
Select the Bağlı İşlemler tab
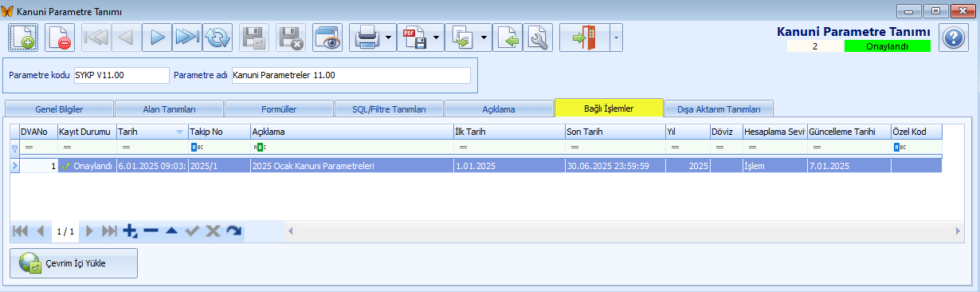(609, 108)
